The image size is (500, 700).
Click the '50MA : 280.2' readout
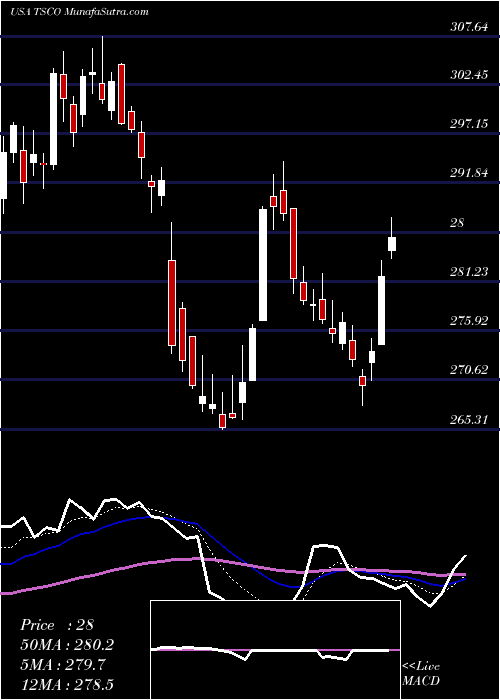pyautogui.click(x=67, y=645)
